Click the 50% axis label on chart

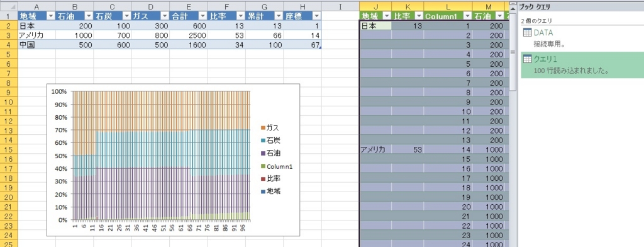point(61,156)
